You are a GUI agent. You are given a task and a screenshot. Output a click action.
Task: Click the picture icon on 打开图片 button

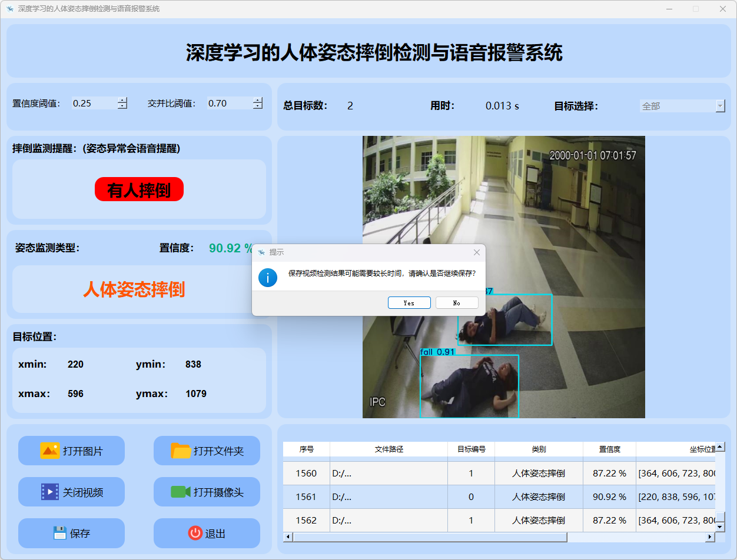tap(49, 451)
